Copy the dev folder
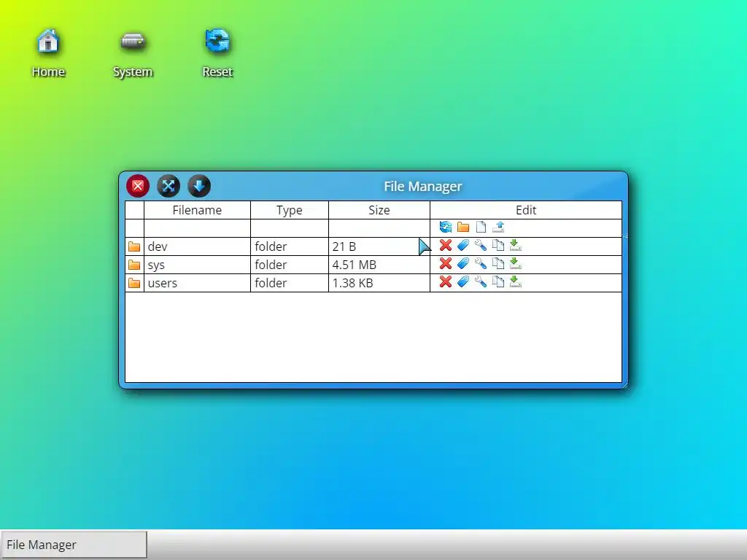 [x=498, y=245]
